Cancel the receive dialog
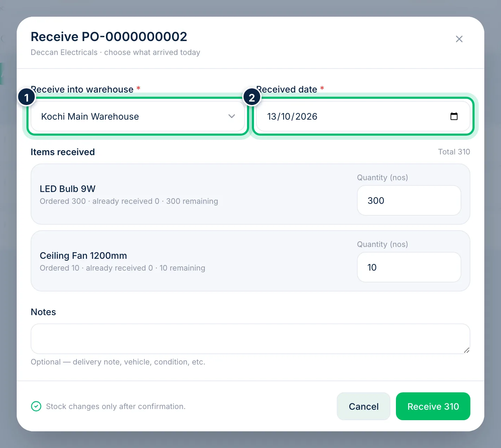 [364, 406]
